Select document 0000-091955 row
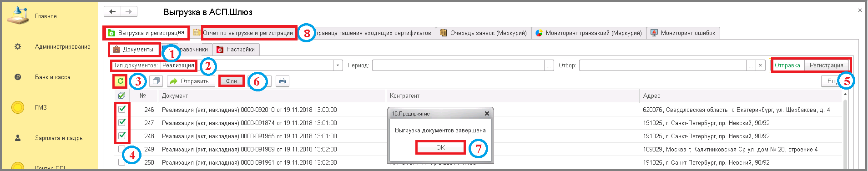 (x=249, y=136)
